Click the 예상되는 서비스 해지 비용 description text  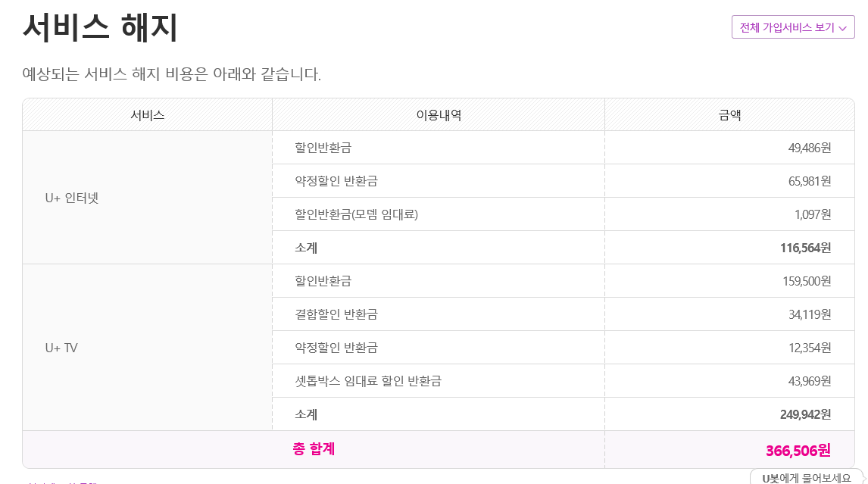click(172, 75)
